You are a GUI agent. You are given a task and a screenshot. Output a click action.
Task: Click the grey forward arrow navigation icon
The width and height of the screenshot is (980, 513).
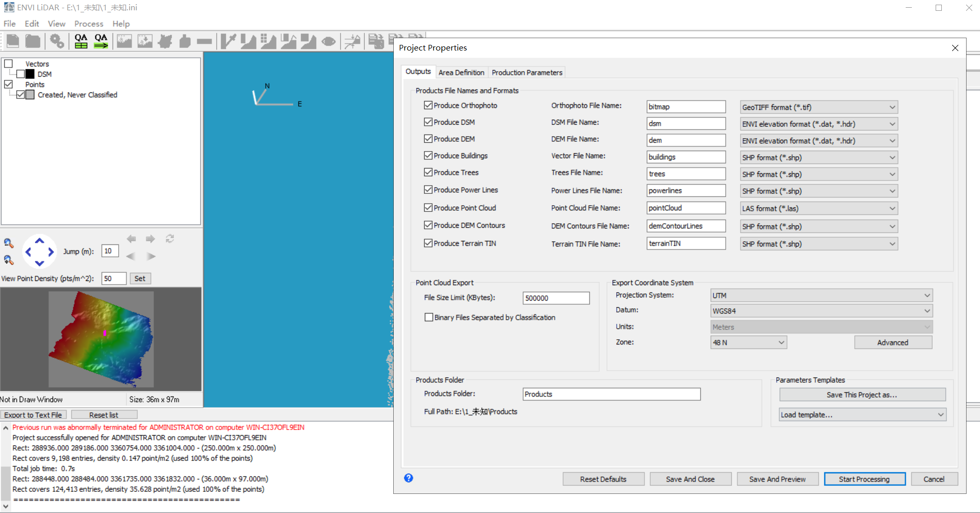(x=150, y=239)
